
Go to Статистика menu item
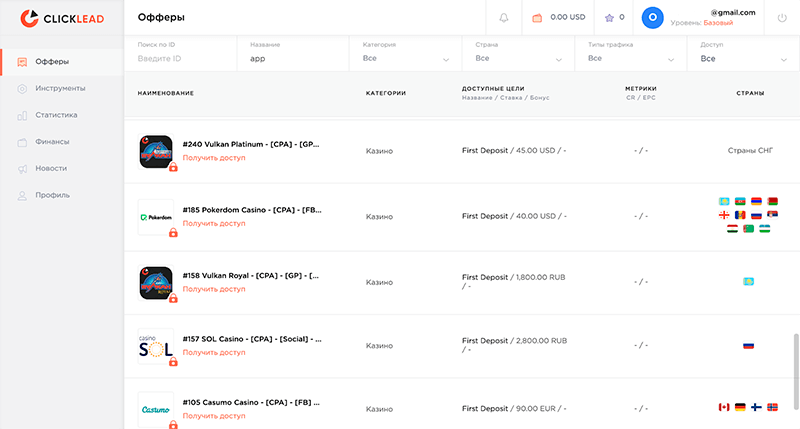[x=56, y=115]
